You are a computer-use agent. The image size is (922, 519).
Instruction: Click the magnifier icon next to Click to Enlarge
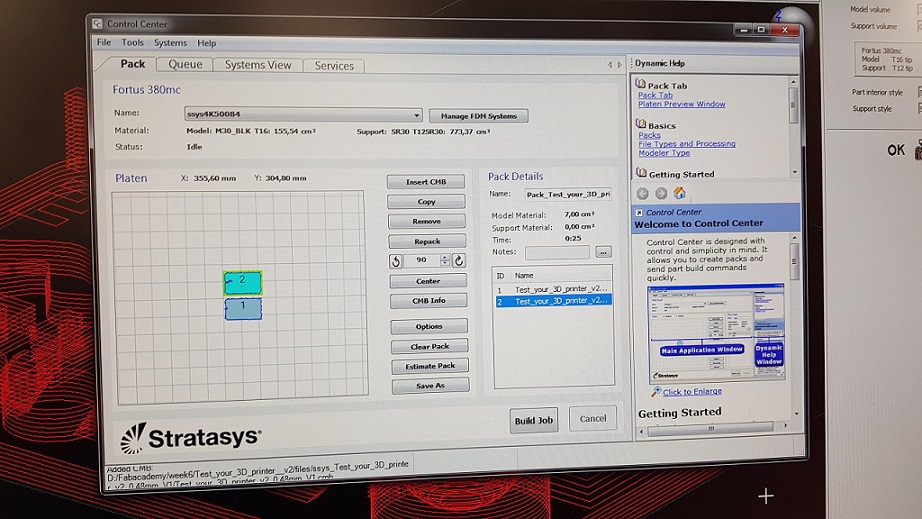pos(656,391)
